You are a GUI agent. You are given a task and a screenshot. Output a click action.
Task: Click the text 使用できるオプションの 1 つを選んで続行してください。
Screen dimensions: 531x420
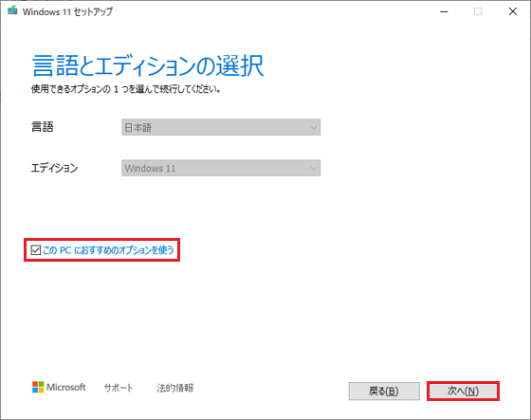pyautogui.click(x=126, y=89)
